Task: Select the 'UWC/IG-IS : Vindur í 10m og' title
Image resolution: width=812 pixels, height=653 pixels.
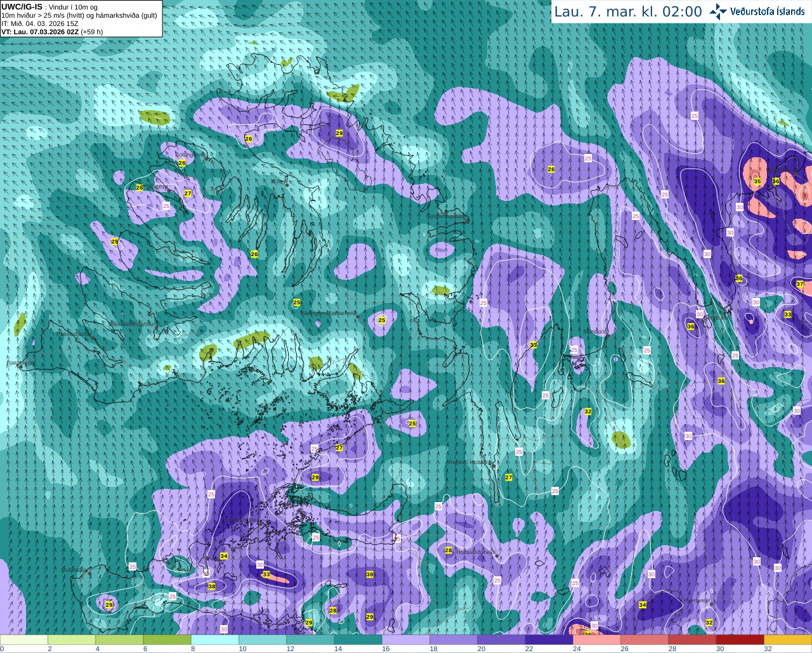Action: pos(49,6)
